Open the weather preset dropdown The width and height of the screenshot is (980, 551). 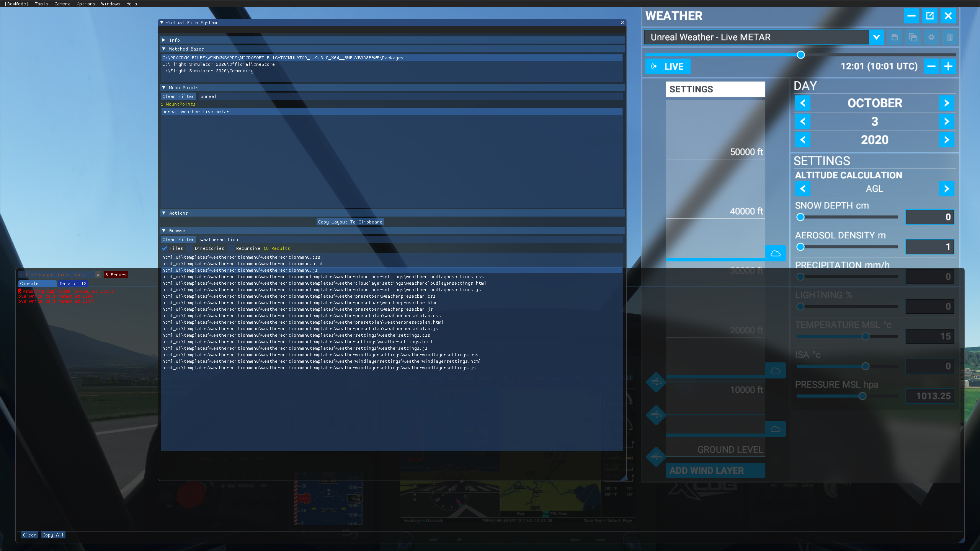pyautogui.click(x=876, y=37)
